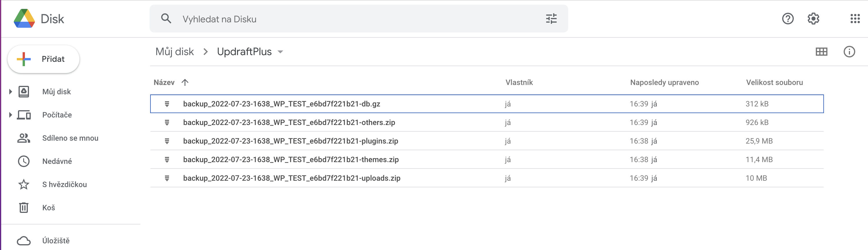Open search filter options icon
Image resolution: width=868 pixels, height=250 pixels.
click(551, 19)
